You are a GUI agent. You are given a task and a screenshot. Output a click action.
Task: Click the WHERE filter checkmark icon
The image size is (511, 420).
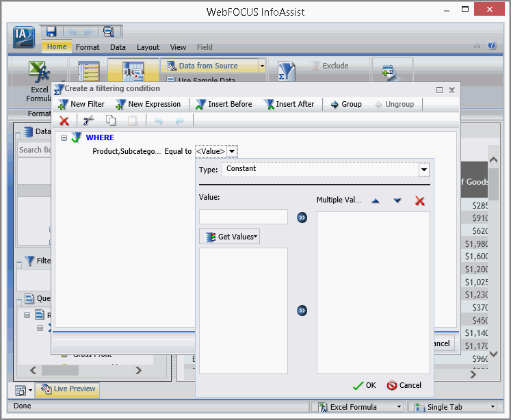click(x=76, y=137)
